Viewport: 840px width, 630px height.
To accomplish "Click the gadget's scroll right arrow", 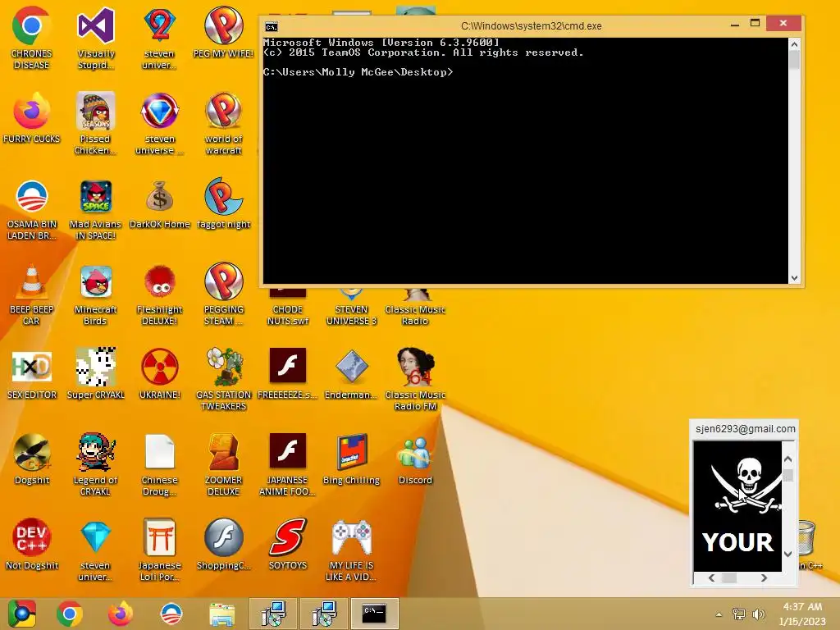I will tap(764, 577).
